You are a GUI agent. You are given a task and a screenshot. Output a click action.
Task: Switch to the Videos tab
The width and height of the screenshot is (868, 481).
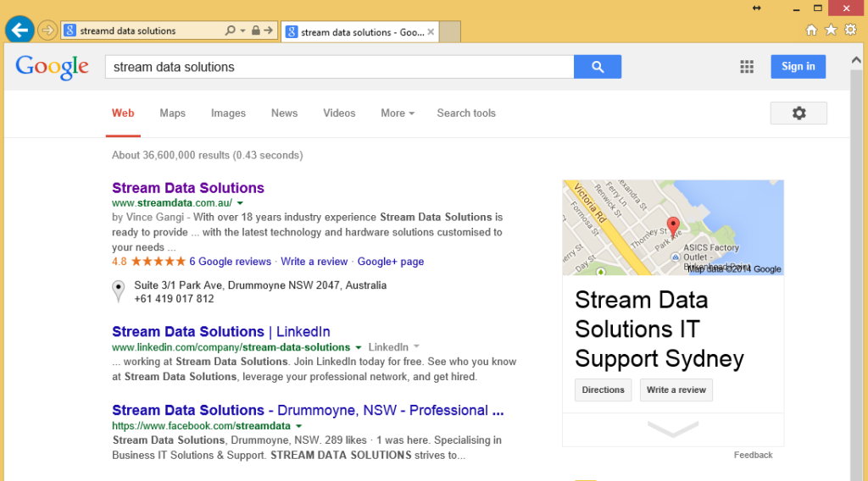pyautogui.click(x=339, y=113)
